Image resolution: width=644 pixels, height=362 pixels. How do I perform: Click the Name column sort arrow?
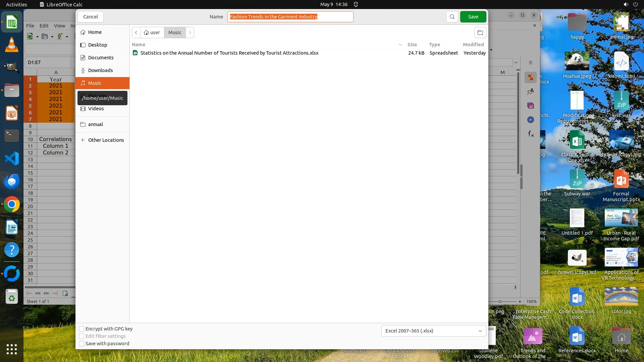pyautogui.click(x=400, y=45)
